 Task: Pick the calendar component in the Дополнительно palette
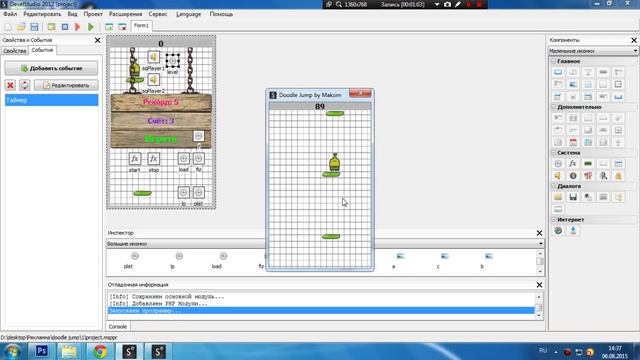[x=573, y=142]
